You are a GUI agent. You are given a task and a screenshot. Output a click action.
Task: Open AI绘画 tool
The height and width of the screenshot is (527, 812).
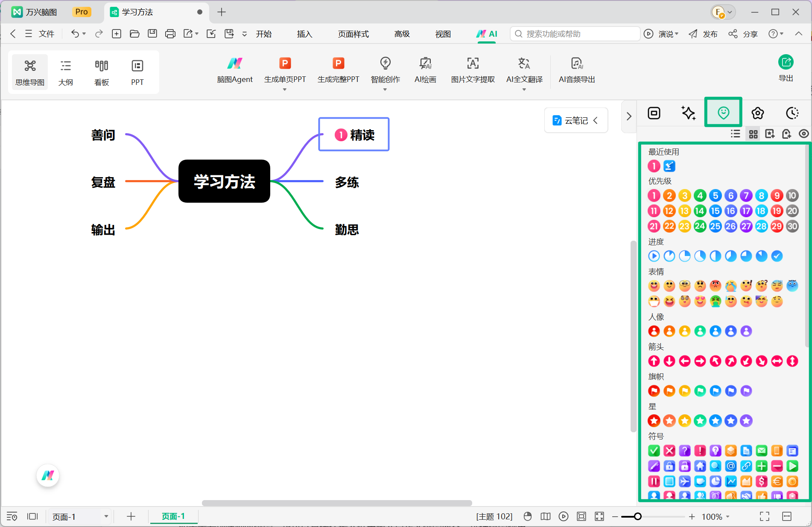coord(425,71)
